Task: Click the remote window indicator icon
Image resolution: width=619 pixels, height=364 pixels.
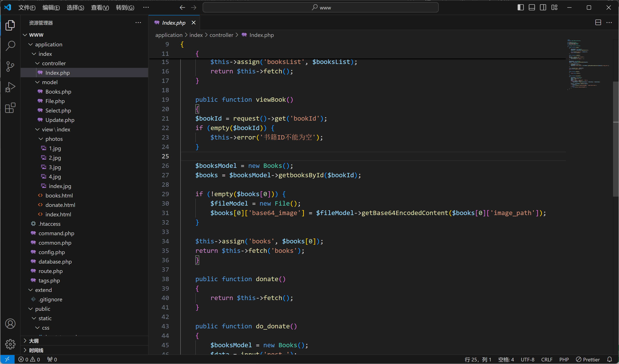Action: (x=7, y=359)
